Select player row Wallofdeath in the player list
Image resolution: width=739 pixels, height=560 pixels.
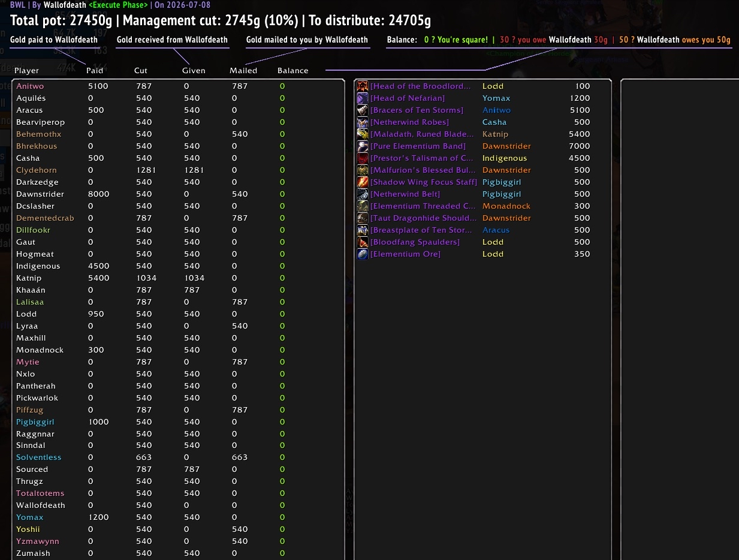[178, 505]
